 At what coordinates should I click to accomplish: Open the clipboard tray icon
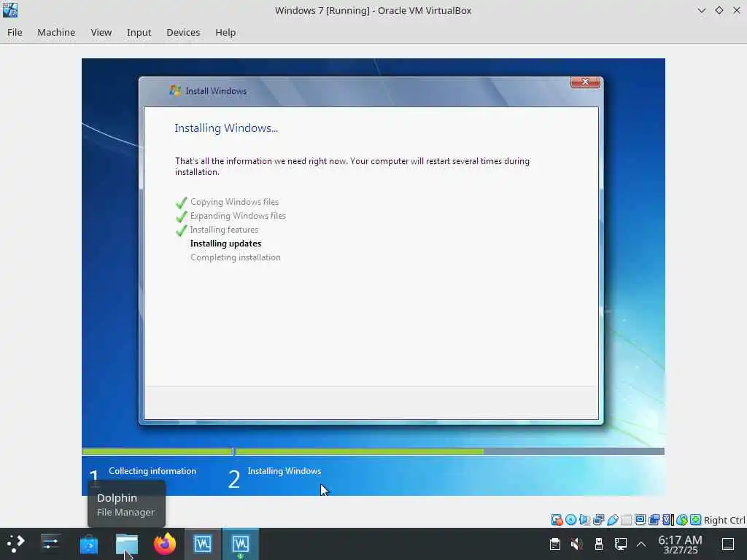click(555, 544)
